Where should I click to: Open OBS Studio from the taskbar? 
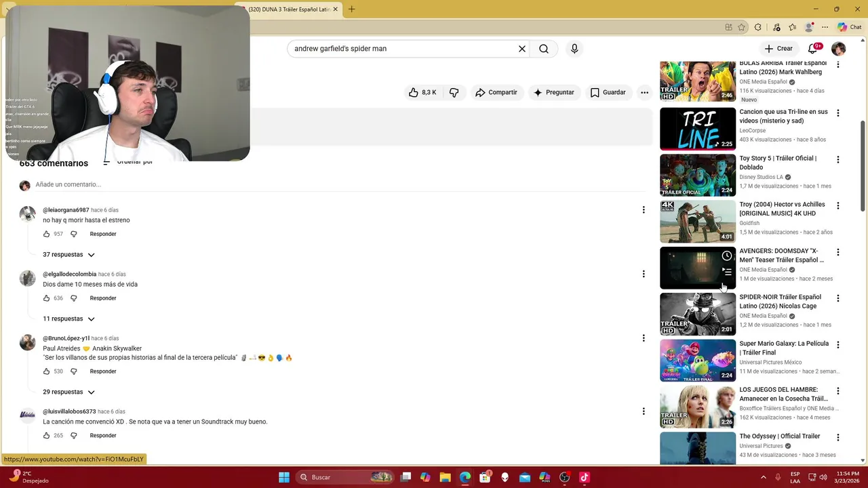[x=565, y=477]
